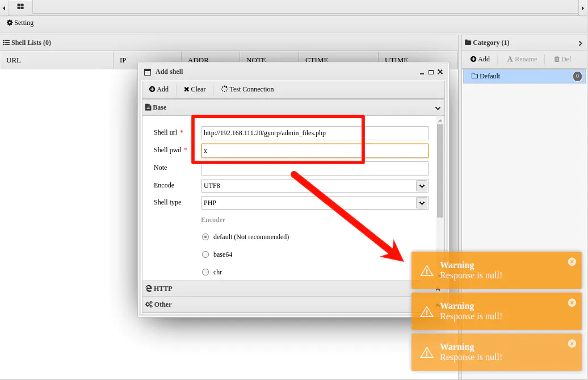Select the default encoder radio button

(205, 237)
